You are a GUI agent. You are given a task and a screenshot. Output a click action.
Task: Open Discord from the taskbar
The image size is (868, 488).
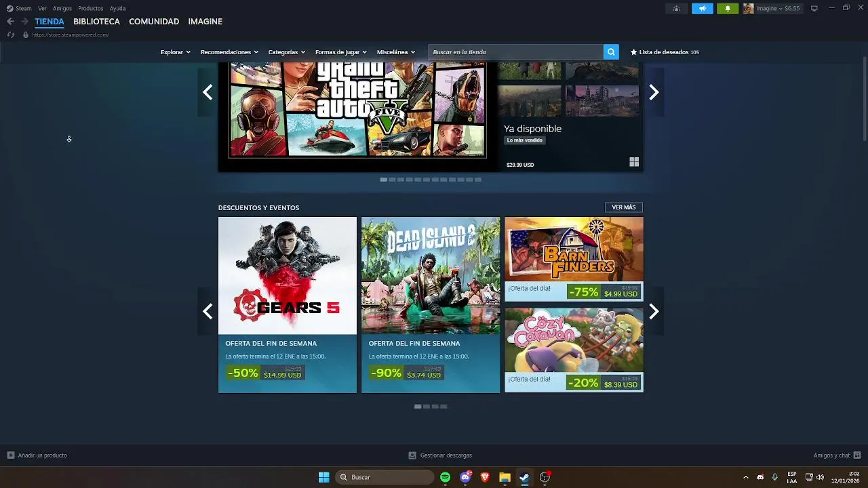[465, 477]
